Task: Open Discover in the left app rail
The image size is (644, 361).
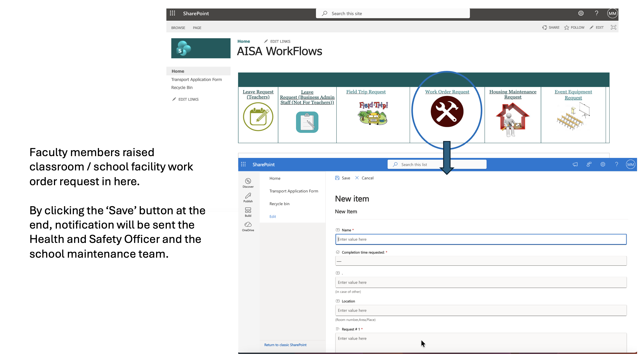Action: point(248,183)
